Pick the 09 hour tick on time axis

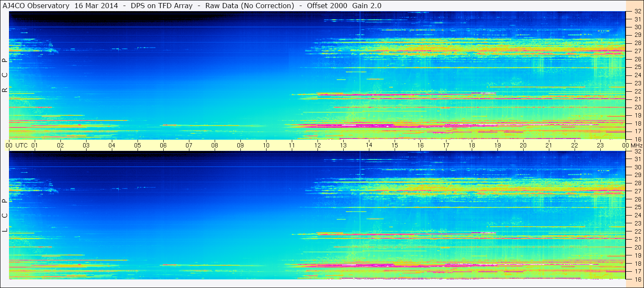(240, 145)
